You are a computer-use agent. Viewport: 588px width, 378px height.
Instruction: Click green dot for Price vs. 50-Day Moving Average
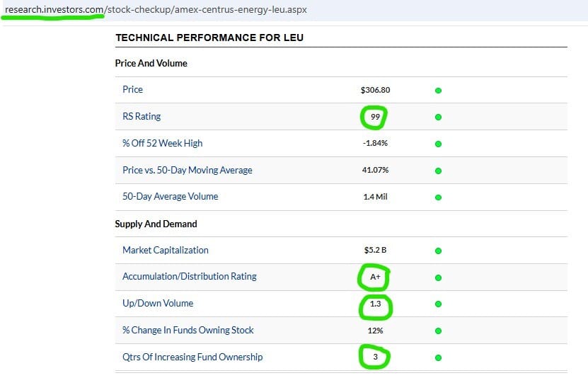(438, 171)
